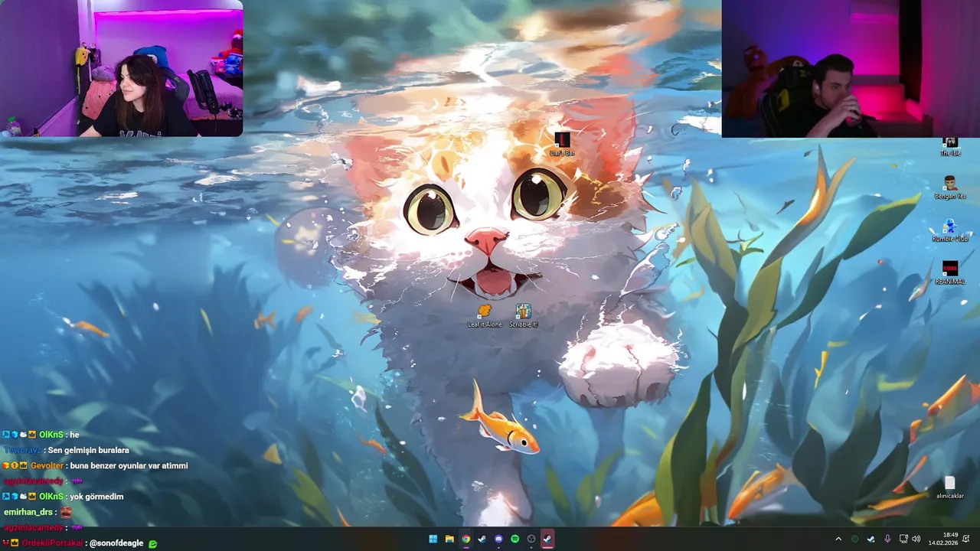
Task: Select the Bengan Yes desktop shortcut
Action: 950,187
